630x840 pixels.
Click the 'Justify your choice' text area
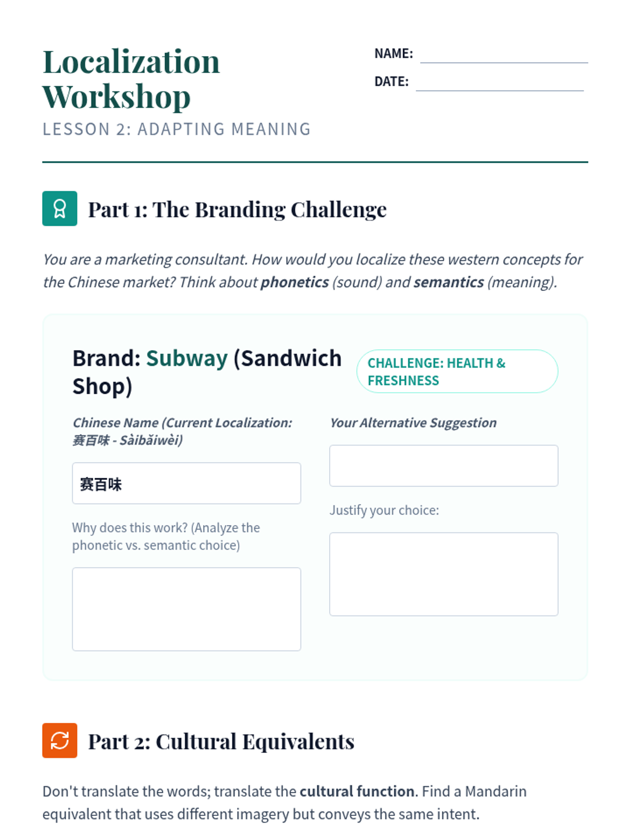(444, 574)
